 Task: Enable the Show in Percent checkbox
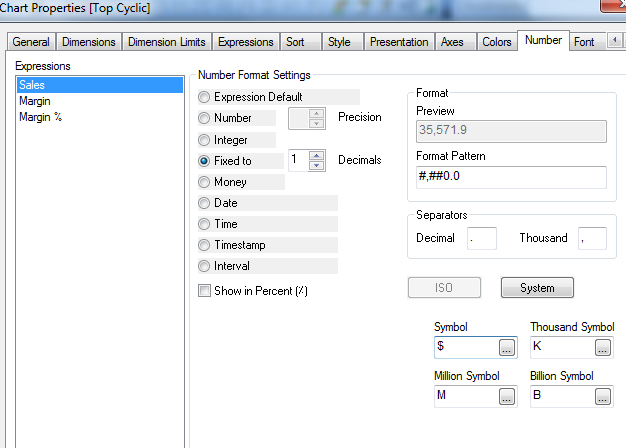coord(205,291)
